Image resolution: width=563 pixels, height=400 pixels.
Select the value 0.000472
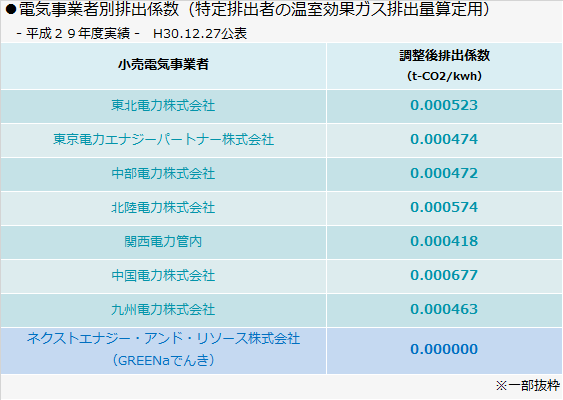pyautogui.click(x=444, y=173)
